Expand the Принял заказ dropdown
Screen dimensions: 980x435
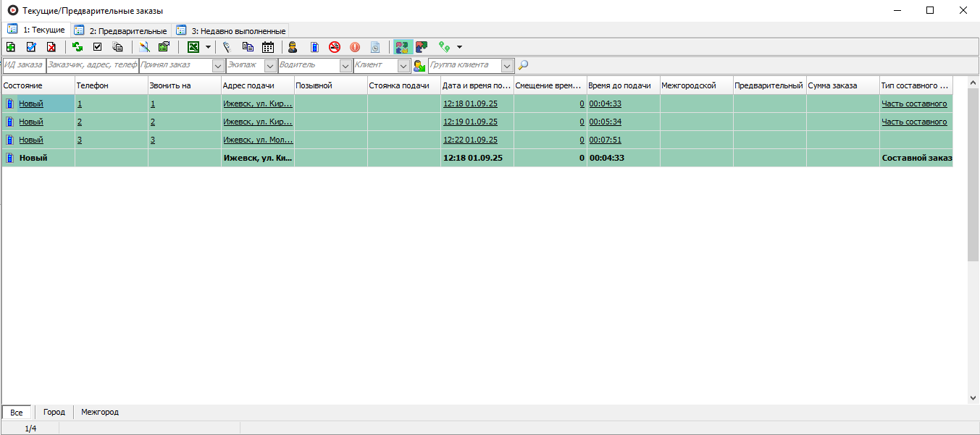tap(218, 66)
